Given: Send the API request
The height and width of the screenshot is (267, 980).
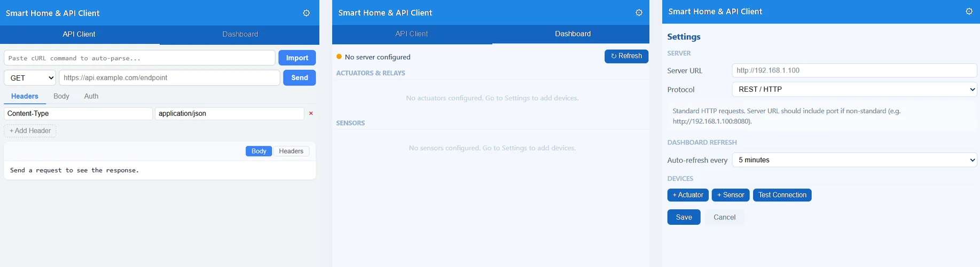Looking at the screenshot, I should tap(300, 77).
